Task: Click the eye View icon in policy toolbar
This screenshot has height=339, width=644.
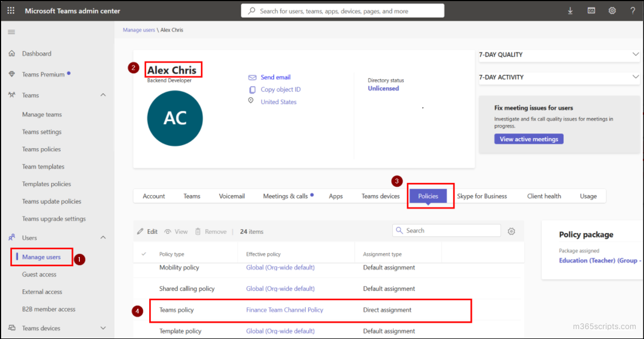Action: [167, 232]
